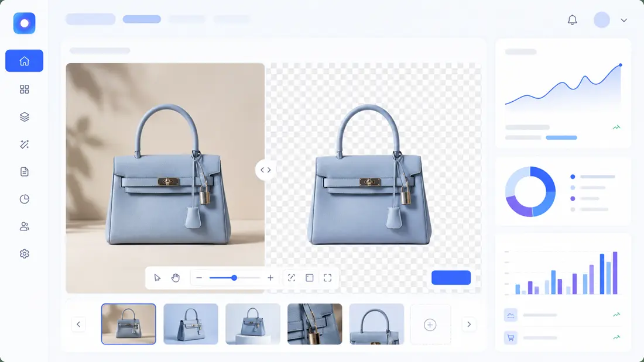Click the original bag image with beige background
The width and height of the screenshot is (644, 362).
click(x=165, y=178)
